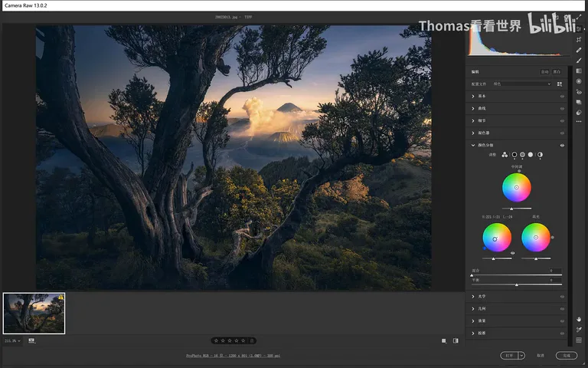Screen dimensions: 588x368
Task: Rate the photo five stars
Action: click(x=243, y=341)
